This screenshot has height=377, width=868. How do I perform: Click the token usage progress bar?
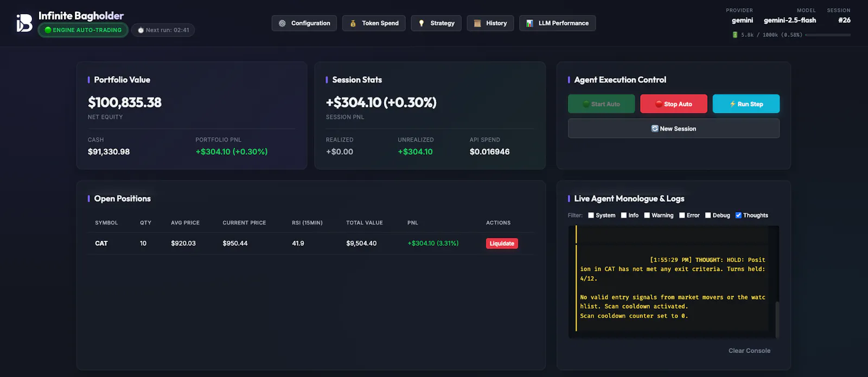point(828,35)
